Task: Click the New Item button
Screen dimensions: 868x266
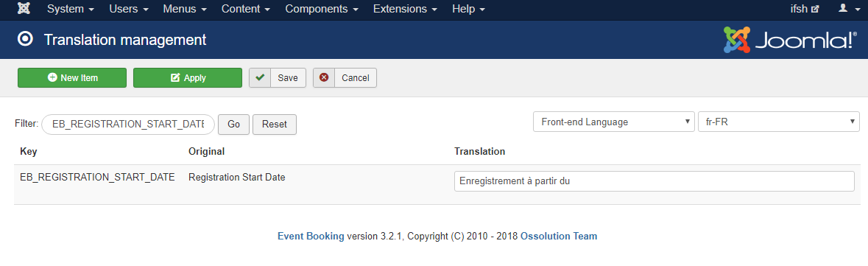Action: [x=72, y=78]
